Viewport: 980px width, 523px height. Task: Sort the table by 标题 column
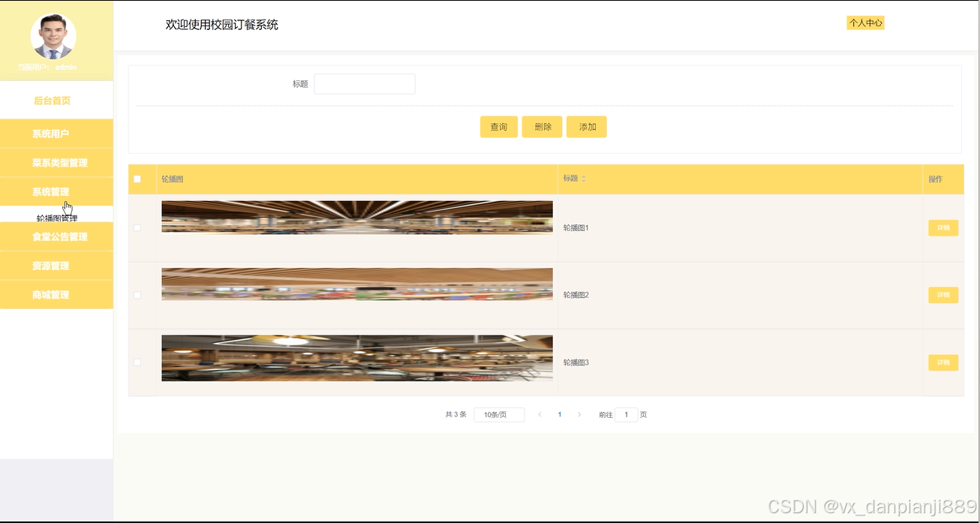coord(584,179)
